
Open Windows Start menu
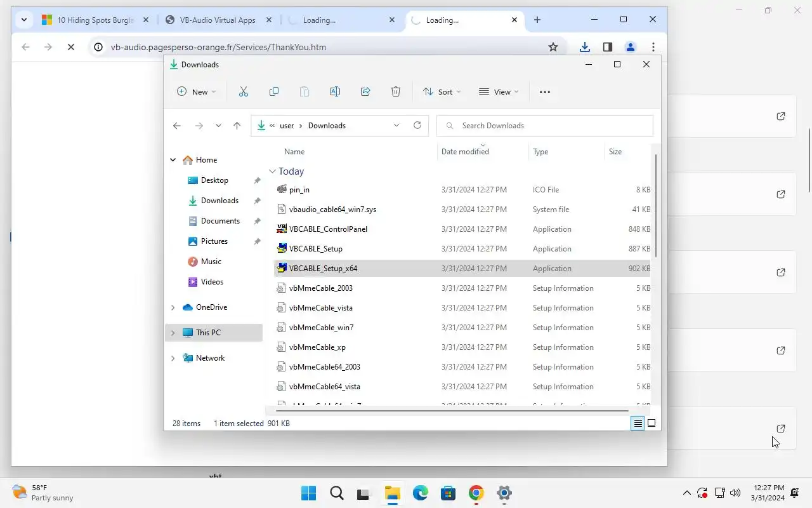[309, 493]
